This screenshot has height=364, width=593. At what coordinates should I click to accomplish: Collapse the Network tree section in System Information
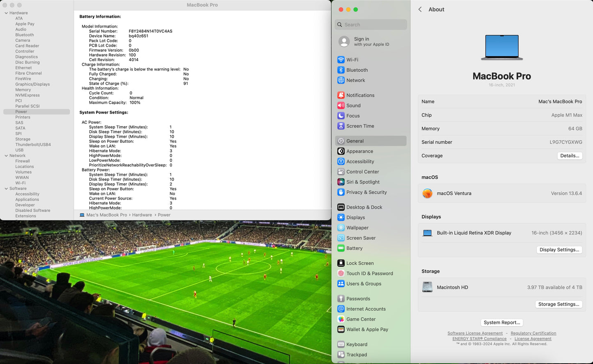coord(6,156)
